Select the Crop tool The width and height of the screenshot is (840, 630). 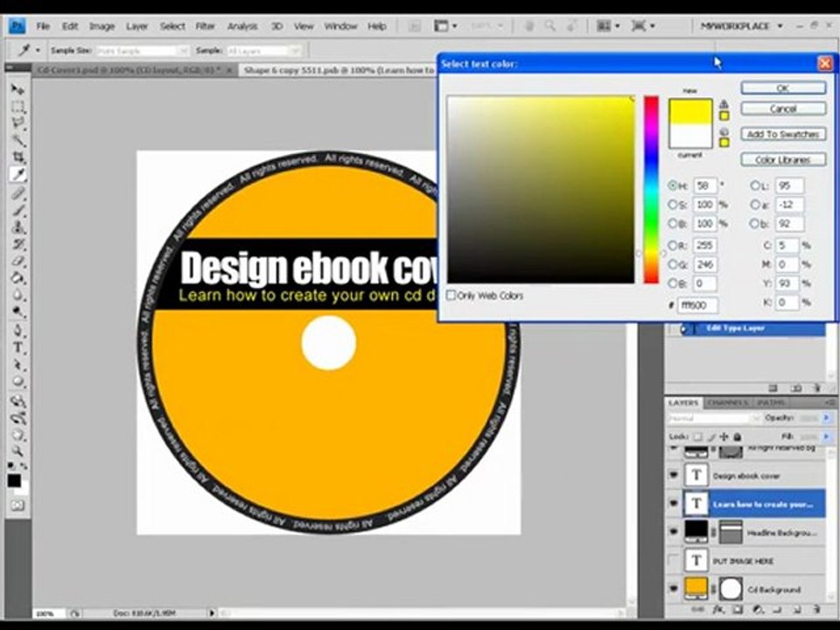coord(17,157)
